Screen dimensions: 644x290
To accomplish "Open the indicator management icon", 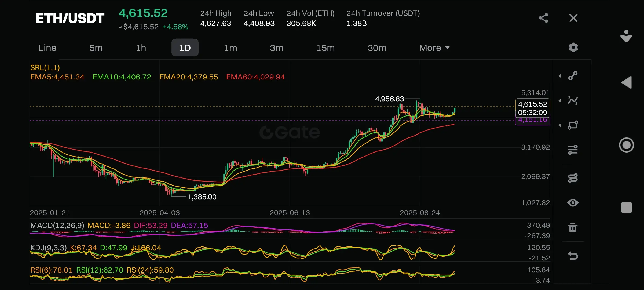I will pyautogui.click(x=573, y=178).
